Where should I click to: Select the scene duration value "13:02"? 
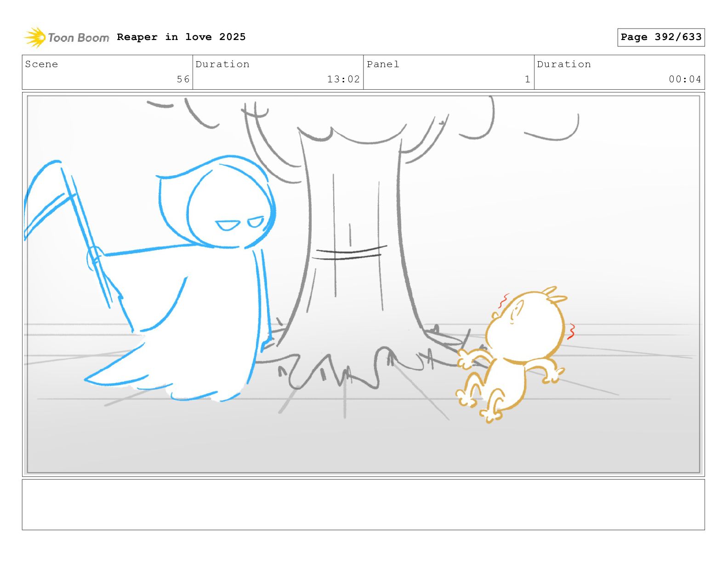coord(343,79)
